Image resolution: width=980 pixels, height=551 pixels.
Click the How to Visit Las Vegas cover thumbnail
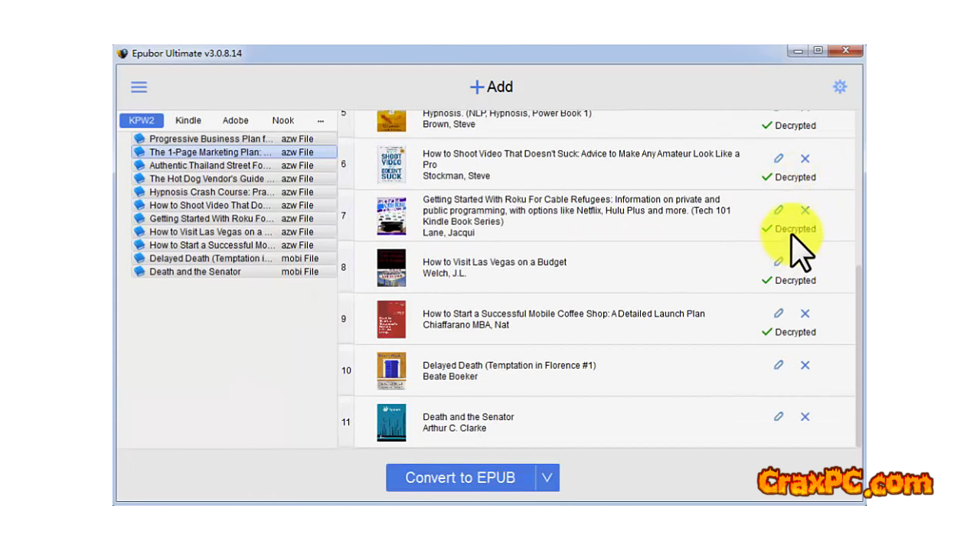tap(391, 268)
